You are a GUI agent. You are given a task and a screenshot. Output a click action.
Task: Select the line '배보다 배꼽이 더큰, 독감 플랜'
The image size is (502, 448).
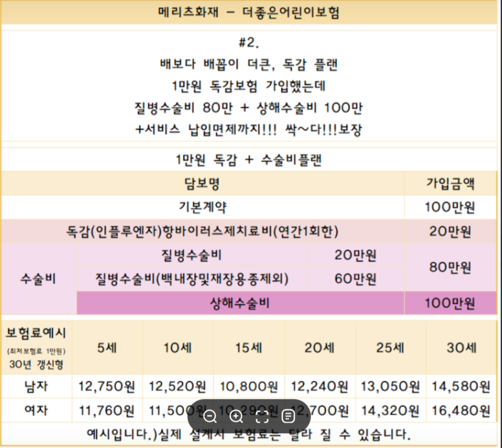[249, 64]
